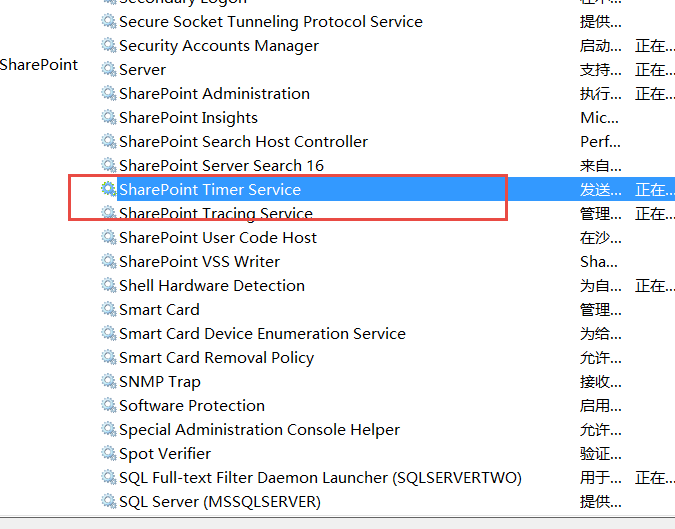The height and width of the screenshot is (529, 675).
Task: Click the SNMP Trap gear icon
Action: pyautogui.click(x=108, y=381)
